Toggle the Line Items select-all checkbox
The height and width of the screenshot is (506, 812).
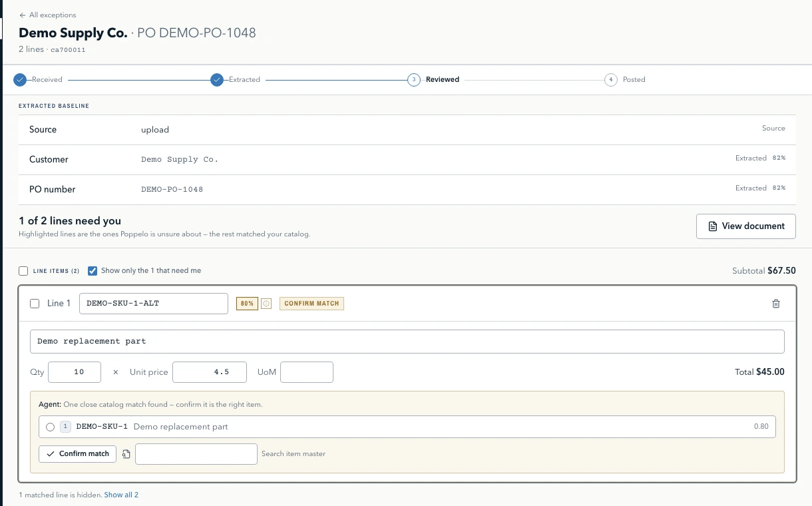(x=23, y=271)
